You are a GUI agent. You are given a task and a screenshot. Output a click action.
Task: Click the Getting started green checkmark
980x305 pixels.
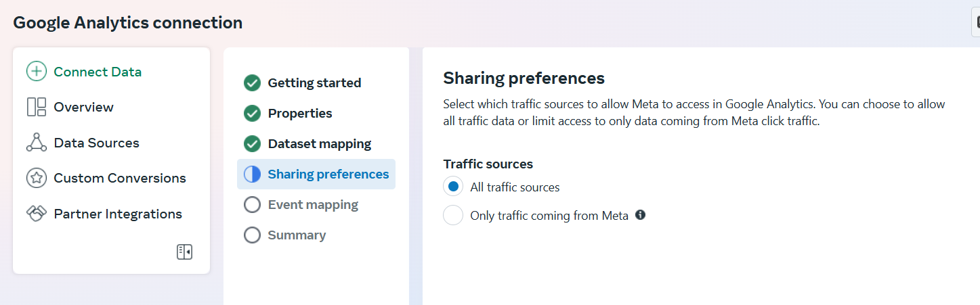pyautogui.click(x=252, y=83)
